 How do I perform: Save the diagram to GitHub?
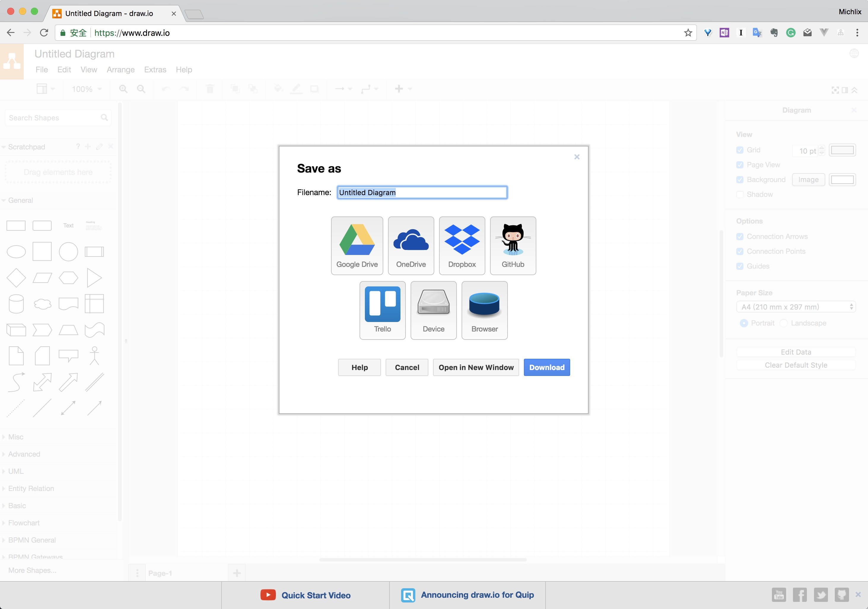point(513,245)
